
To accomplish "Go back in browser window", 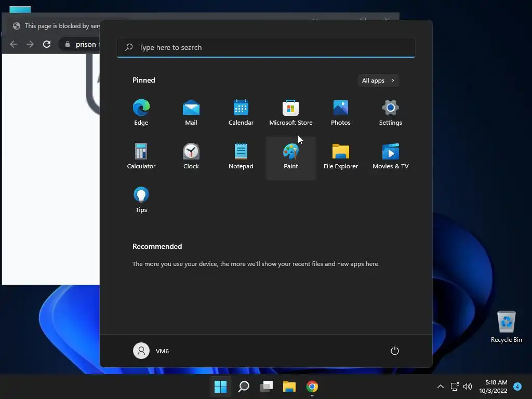I will [x=14, y=44].
